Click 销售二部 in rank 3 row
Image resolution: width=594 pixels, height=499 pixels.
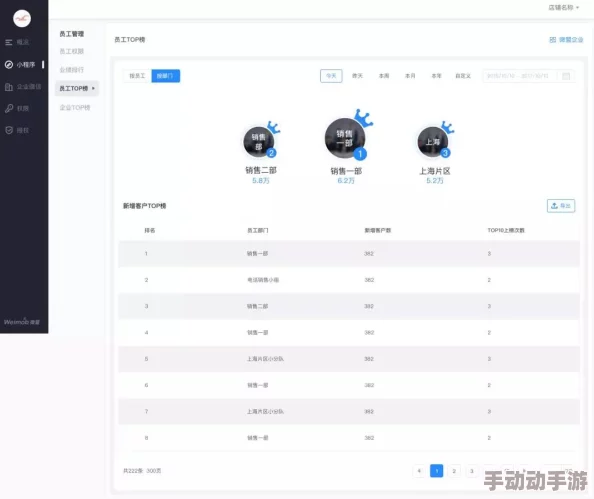pyautogui.click(x=258, y=306)
